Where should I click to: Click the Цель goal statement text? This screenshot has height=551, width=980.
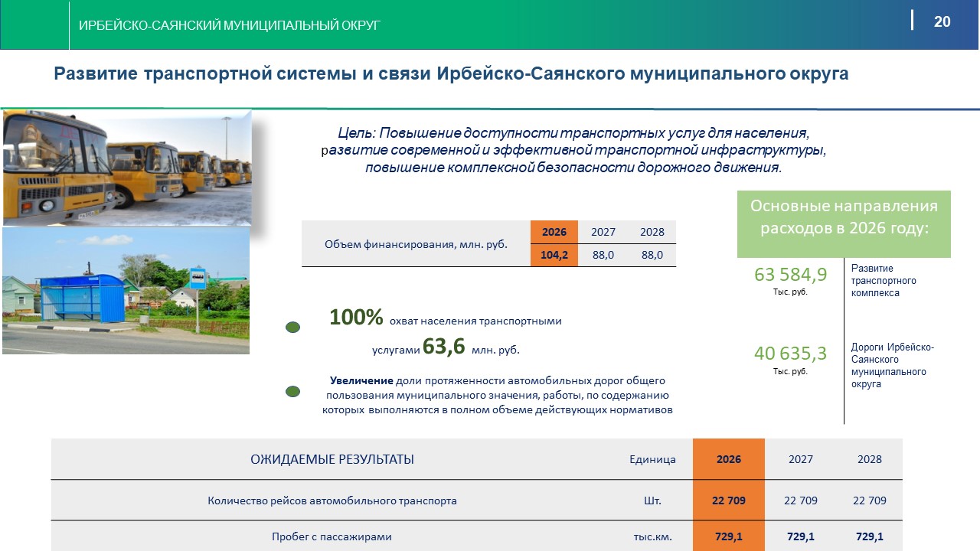[573, 149]
